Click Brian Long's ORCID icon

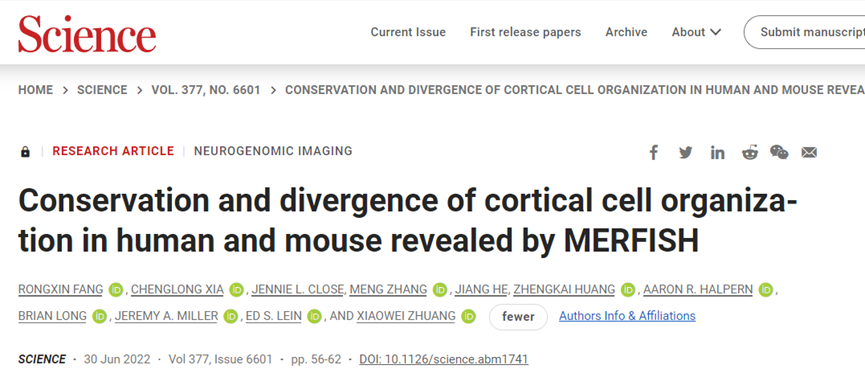99,317
